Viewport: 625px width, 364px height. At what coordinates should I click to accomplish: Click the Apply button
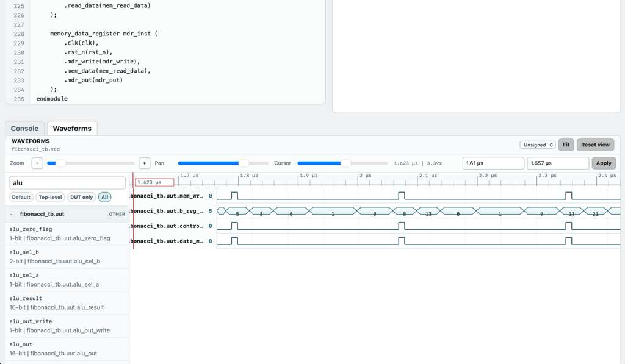(604, 163)
